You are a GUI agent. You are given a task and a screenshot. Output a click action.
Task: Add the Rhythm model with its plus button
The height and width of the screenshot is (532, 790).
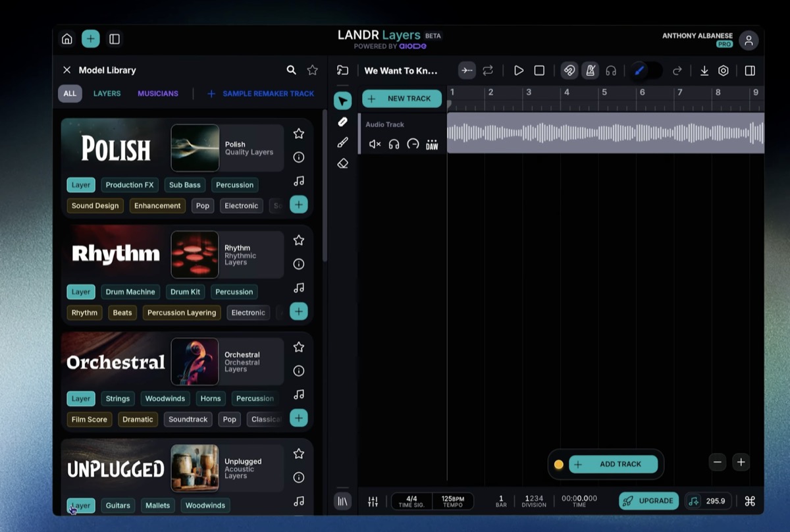point(299,311)
